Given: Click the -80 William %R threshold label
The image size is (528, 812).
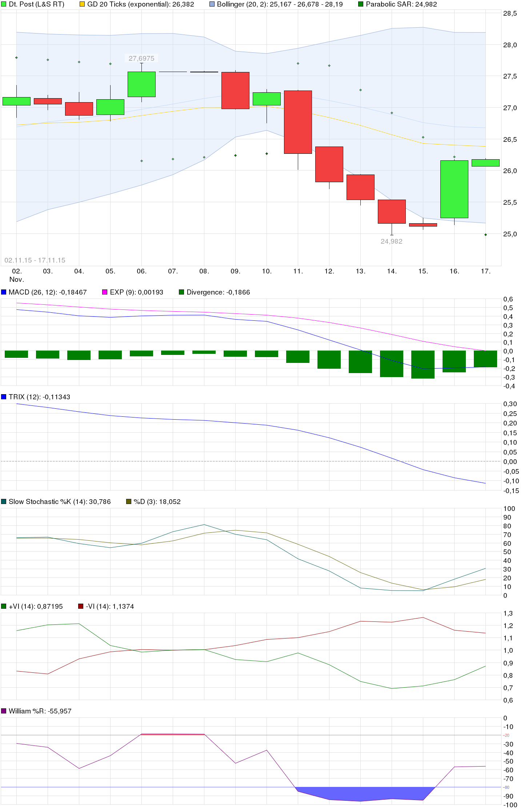Looking at the screenshot, I should (x=506, y=787).
